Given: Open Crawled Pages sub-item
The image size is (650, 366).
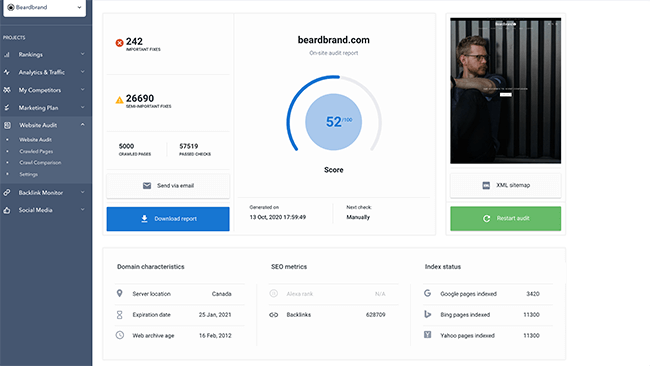Looking at the screenshot, I should [x=36, y=151].
